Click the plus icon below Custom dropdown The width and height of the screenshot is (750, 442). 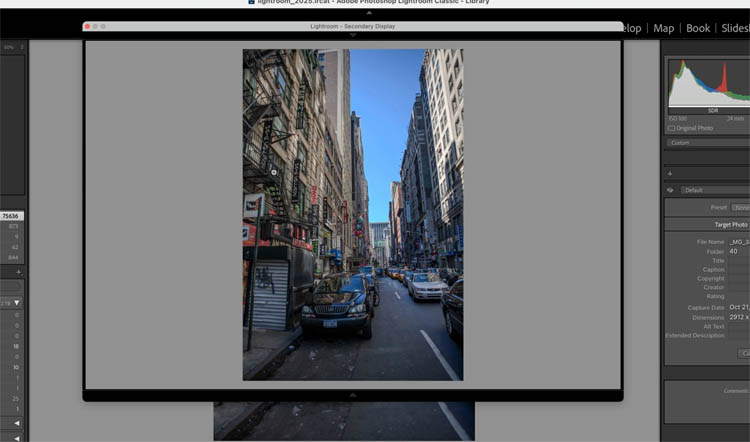point(670,173)
